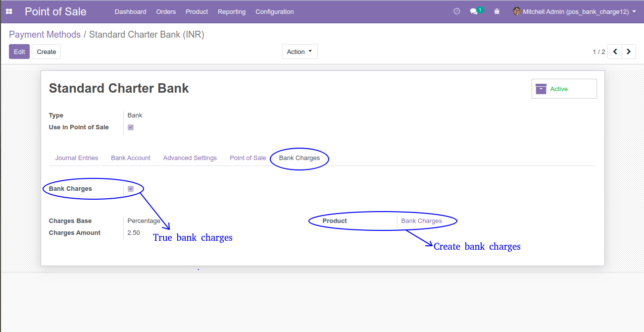Screen dimensions: 644x332
Task: Open the Orders menu
Action: click(x=166, y=11)
